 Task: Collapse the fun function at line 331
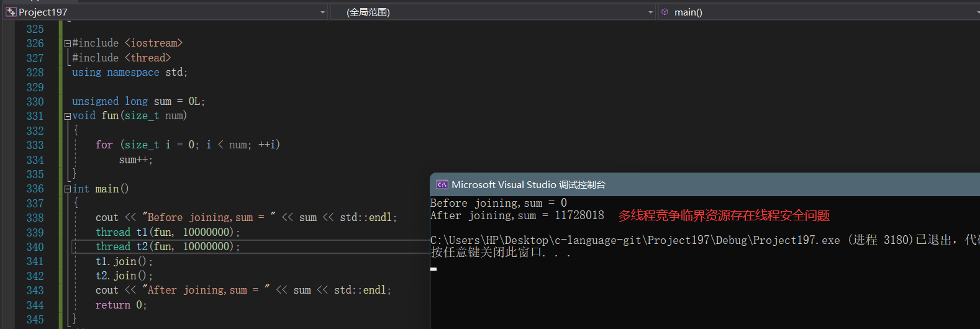coord(67,116)
